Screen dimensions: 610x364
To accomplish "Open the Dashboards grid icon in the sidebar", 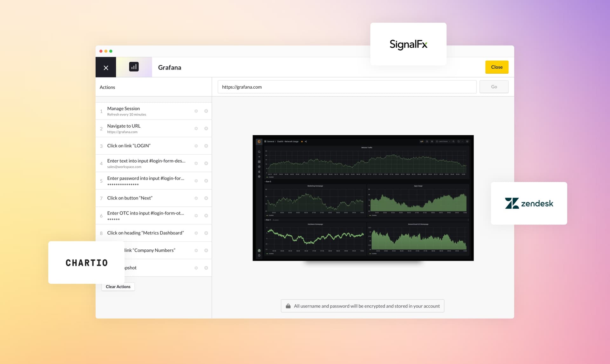I will coord(259,162).
